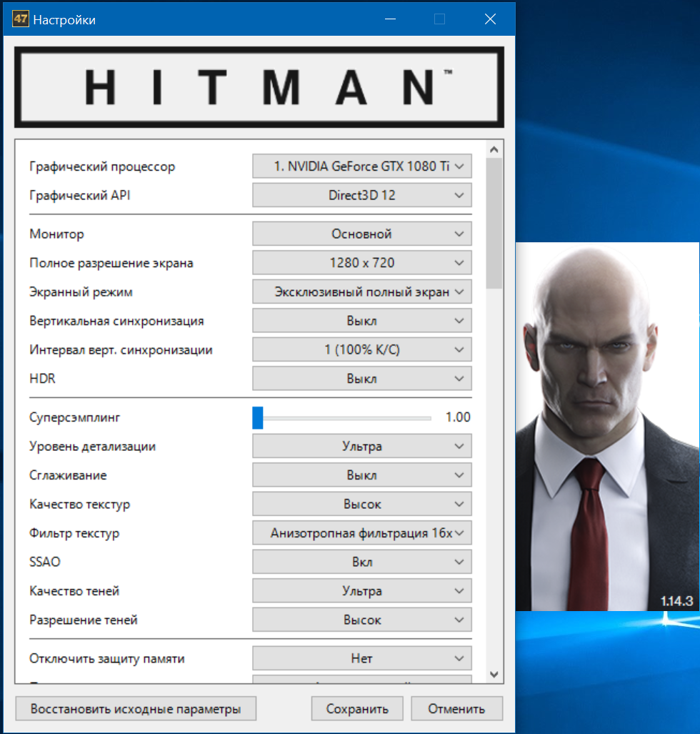Expand the Качество теней dropdown
The image size is (700, 734).
[x=361, y=591]
